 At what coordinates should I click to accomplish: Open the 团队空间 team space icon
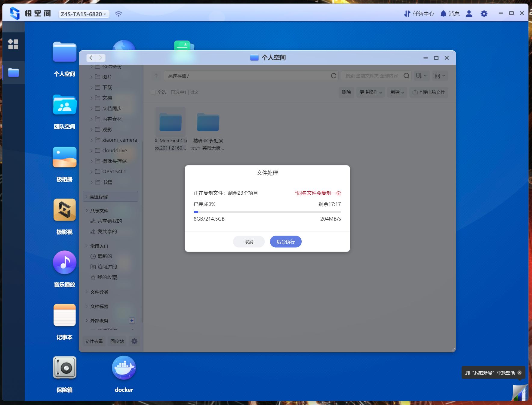(x=64, y=105)
